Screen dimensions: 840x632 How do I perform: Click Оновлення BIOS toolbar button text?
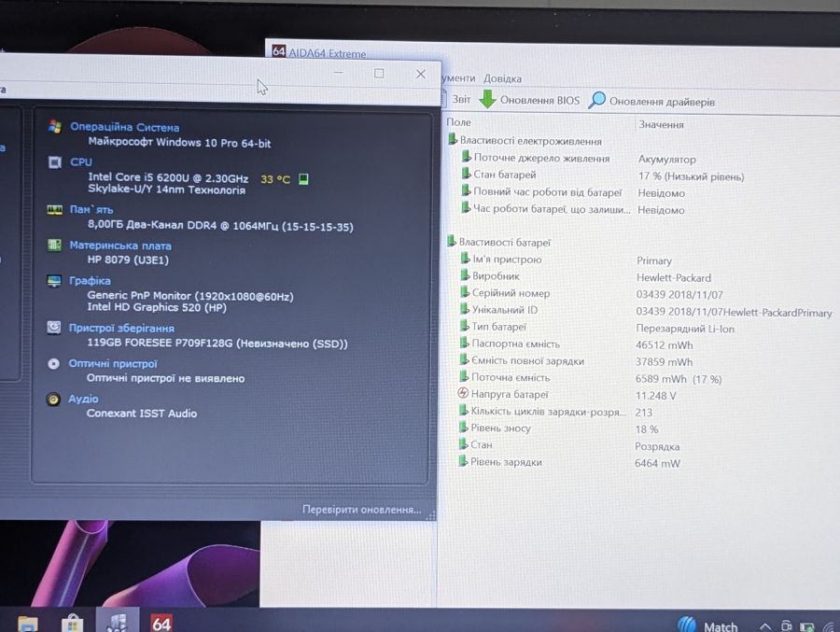pos(539,100)
